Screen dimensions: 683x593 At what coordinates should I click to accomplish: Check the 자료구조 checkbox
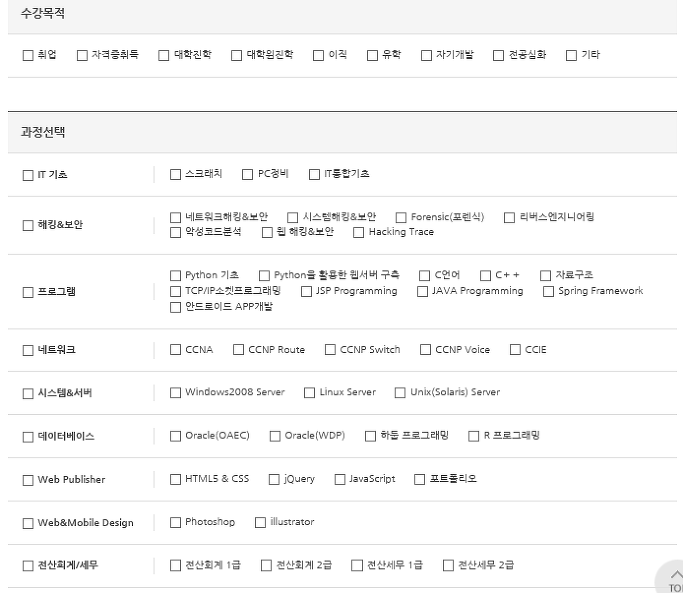[545, 275]
